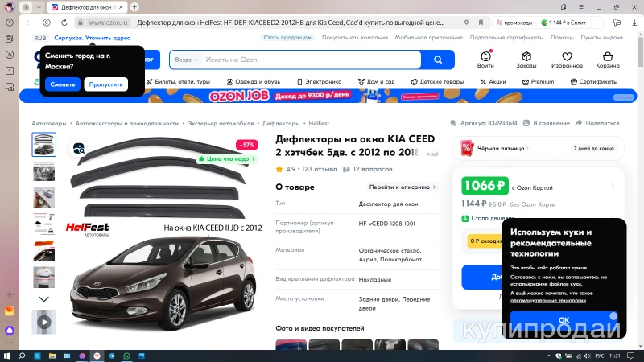Click the OZON JOB banner

328,96
